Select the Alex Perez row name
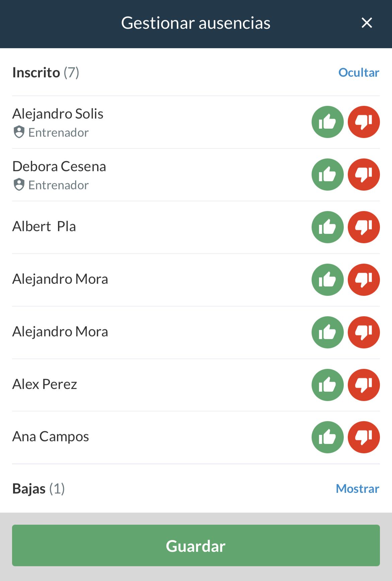This screenshot has width=392, height=581. click(45, 384)
